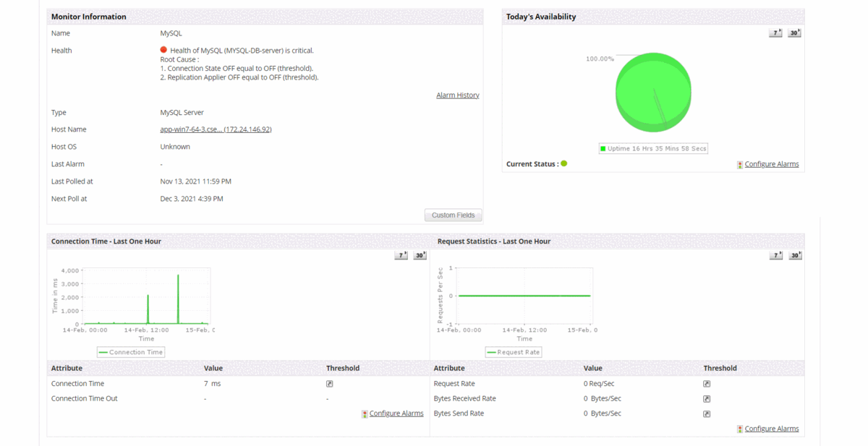Click alarm icon beside Connection Time's Configure Alarms
868x446 pixels.
coord(365,414)
